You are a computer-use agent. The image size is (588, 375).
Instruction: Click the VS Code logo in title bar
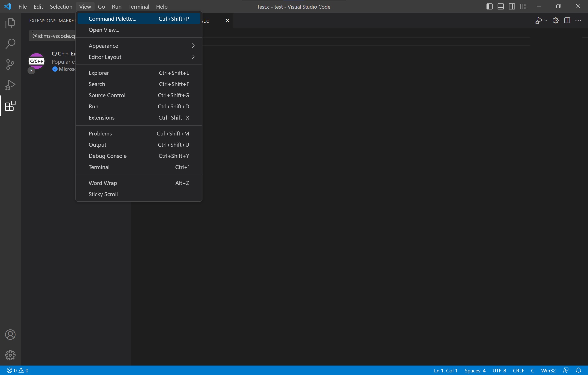[x=8, y=6]
